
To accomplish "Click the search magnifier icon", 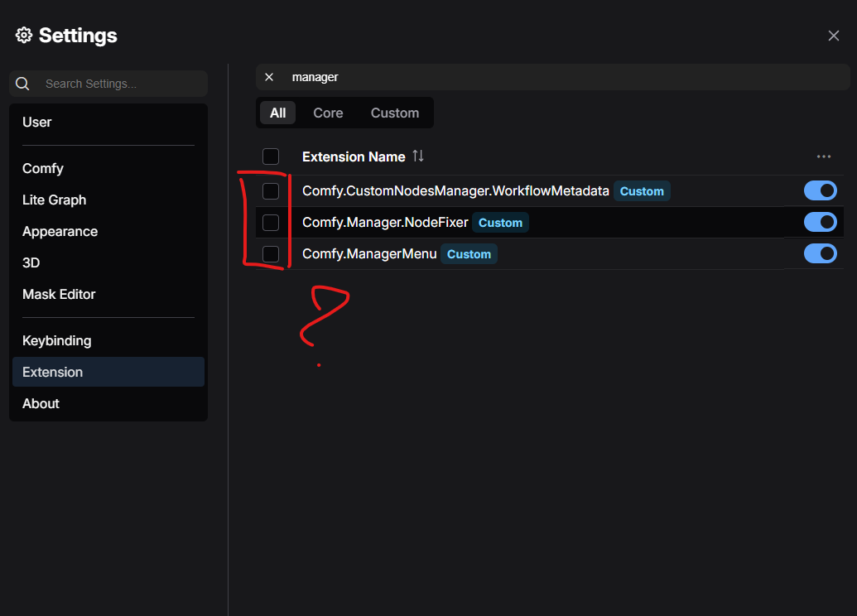I will pos(22,84).
